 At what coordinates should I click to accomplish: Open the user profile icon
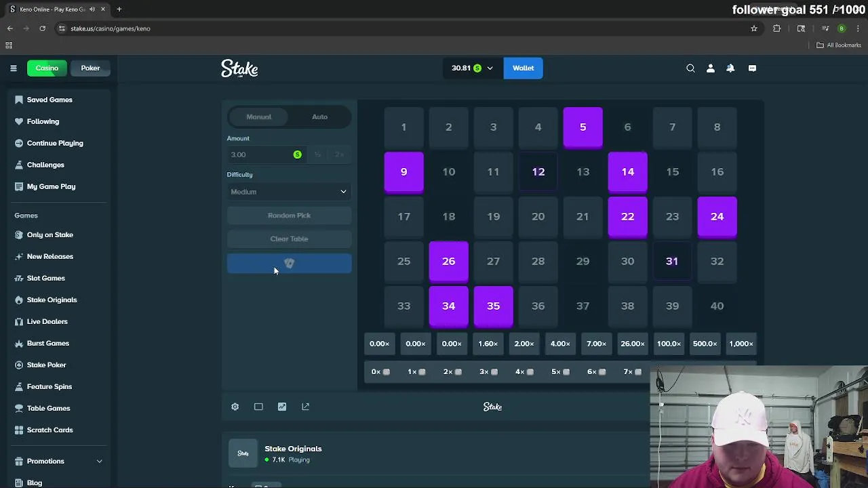point(711,68)
